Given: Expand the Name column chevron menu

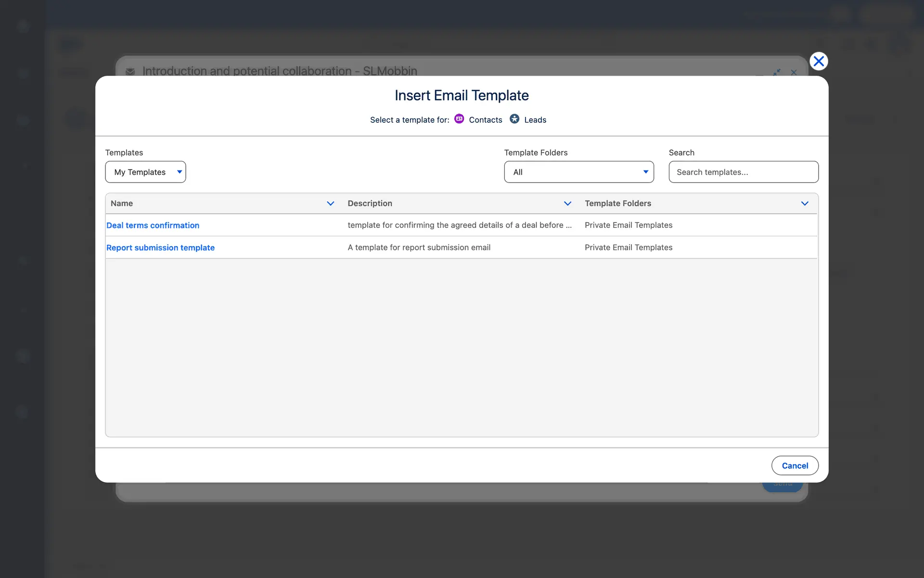Looking at the screenshot, I should 330,203.
